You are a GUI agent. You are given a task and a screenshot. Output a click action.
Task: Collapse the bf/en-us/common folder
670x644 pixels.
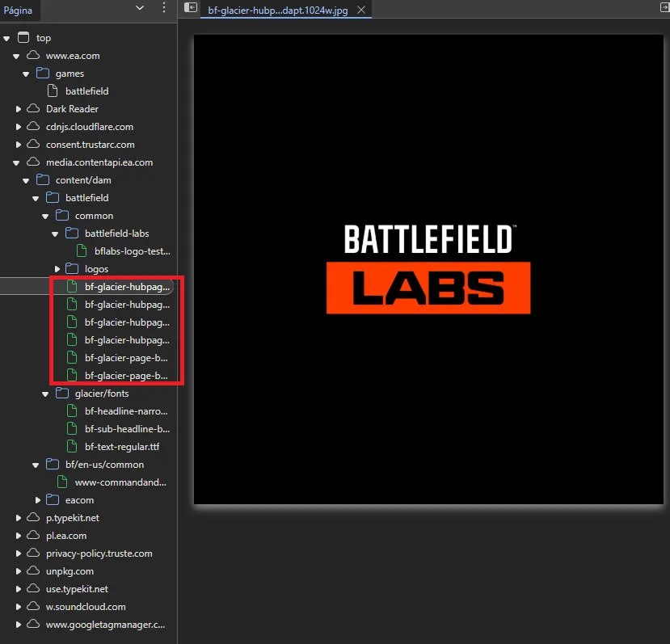[x=36, y=465]
